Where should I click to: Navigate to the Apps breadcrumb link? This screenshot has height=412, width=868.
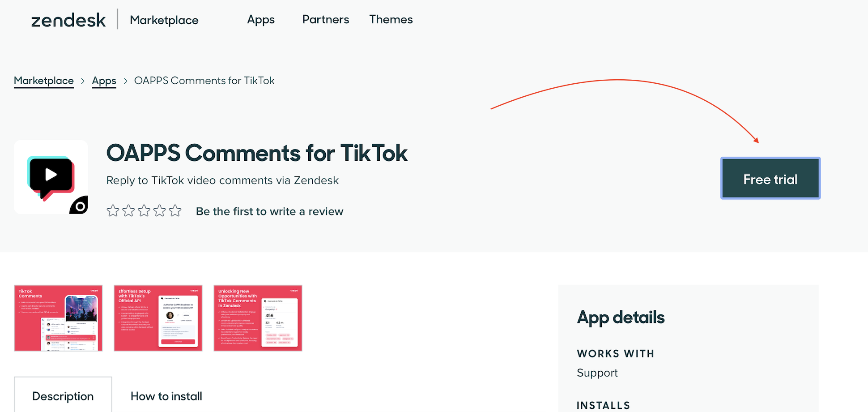(104, 81)
